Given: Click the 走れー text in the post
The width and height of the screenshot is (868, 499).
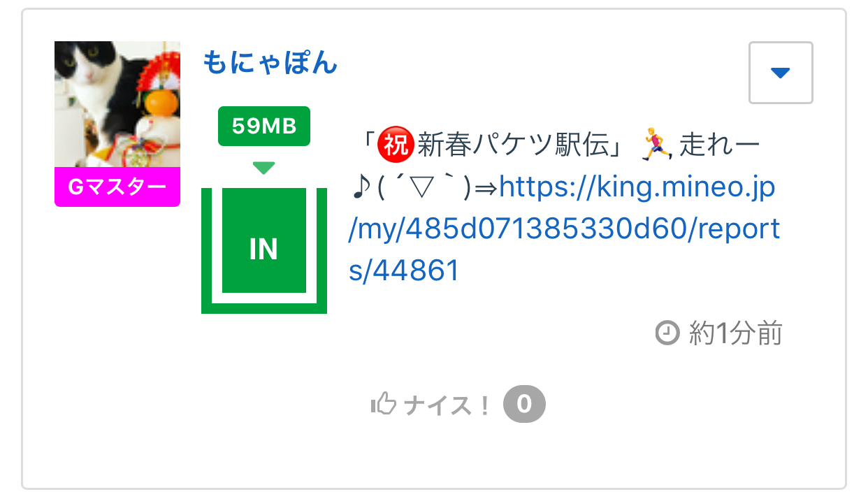Looking at the screenshot, I should click(x=720, y=146).
